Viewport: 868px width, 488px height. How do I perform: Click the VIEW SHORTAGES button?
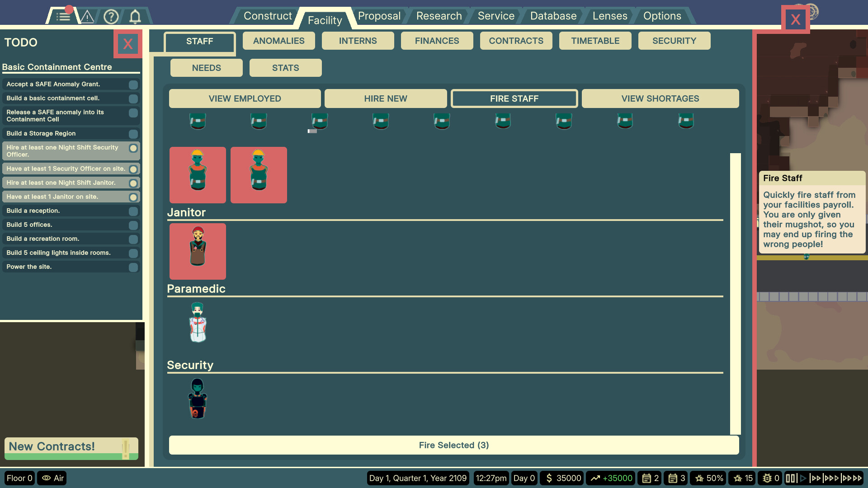click(x=660, y=98)
